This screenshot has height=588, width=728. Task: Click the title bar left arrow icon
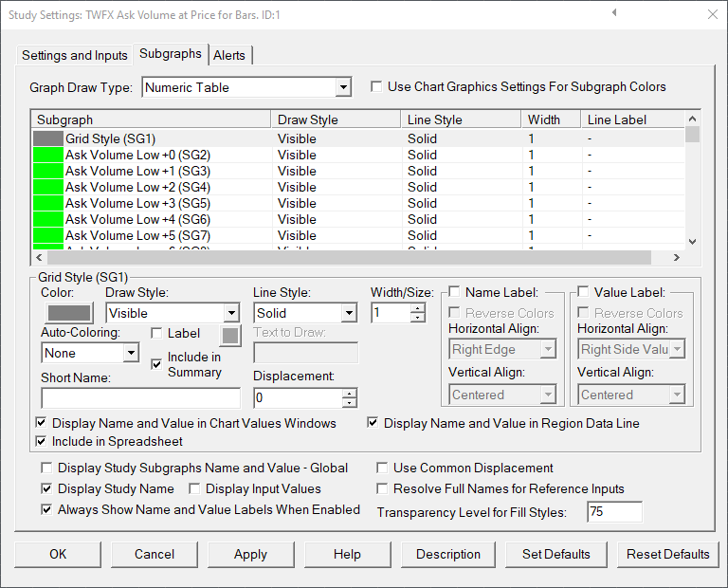point(614,14)
